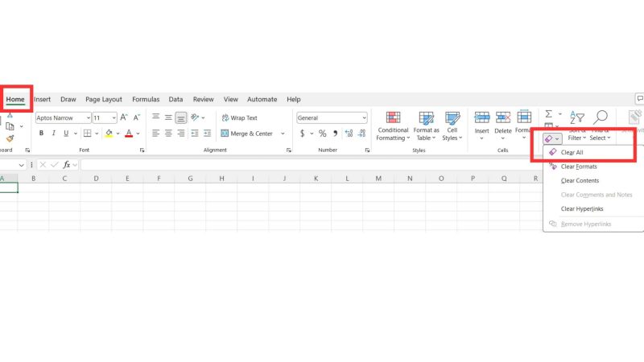
Task: Pick the yellow Fill Color button
Action: click(109, 133)
